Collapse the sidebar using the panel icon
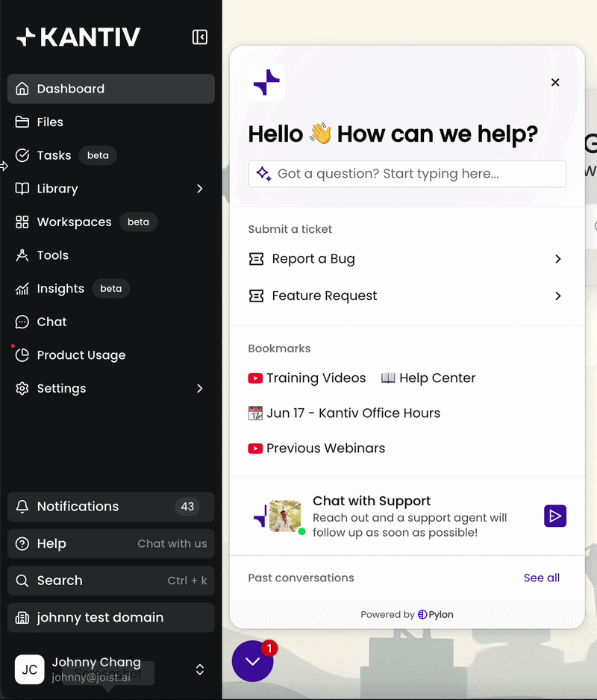The image size is (597, 700). click(199, 37)
